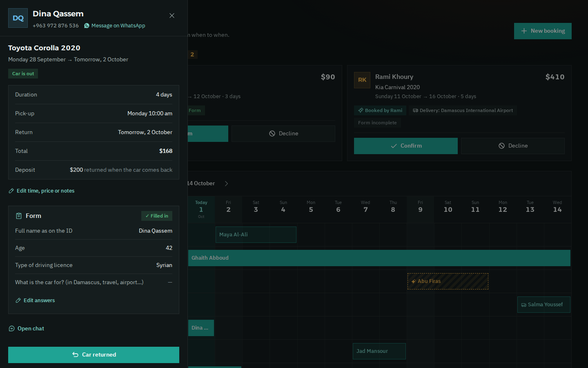
Task: Decline the $90 booking request
Action: click(283, 134)
